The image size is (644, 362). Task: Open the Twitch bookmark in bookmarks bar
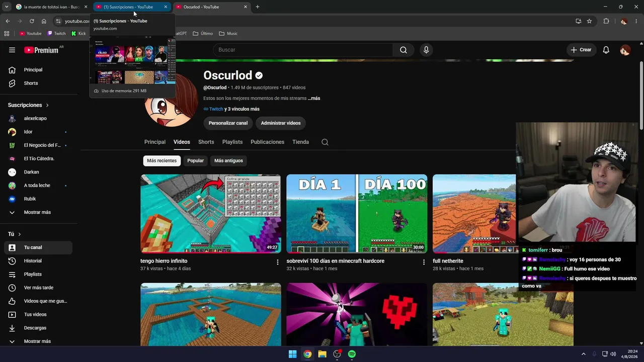click(x=56, y=34)
